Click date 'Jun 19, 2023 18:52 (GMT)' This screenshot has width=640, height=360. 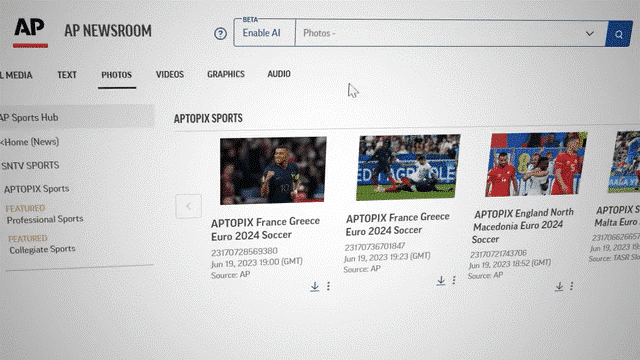(510, 264)
